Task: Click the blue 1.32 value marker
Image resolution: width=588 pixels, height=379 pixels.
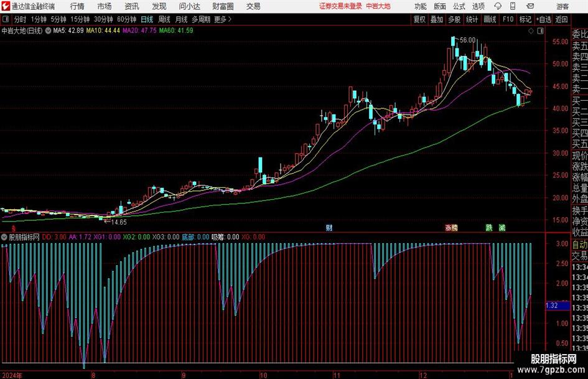Action: [x=558, y=306]
